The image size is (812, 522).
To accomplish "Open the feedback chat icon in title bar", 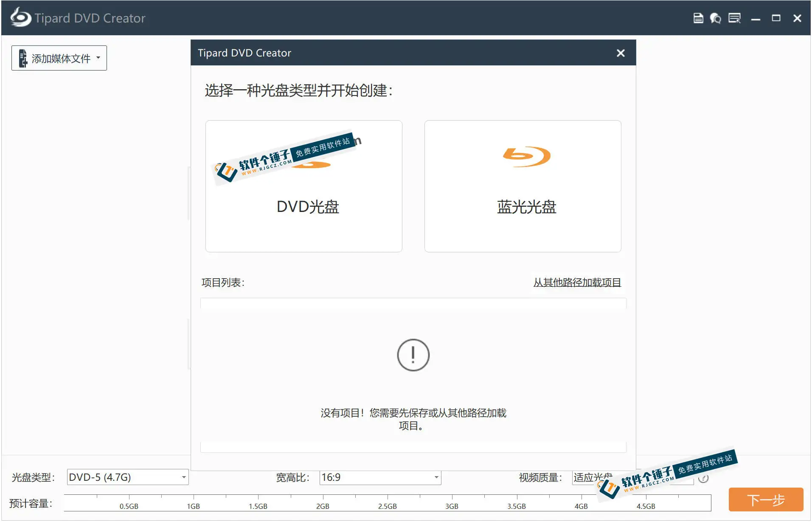I will pos(716,18).
